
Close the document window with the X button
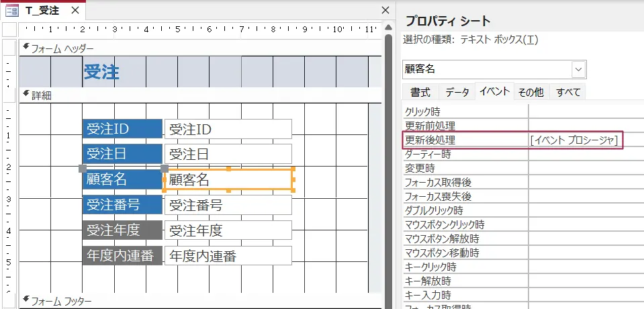point(385,11)
